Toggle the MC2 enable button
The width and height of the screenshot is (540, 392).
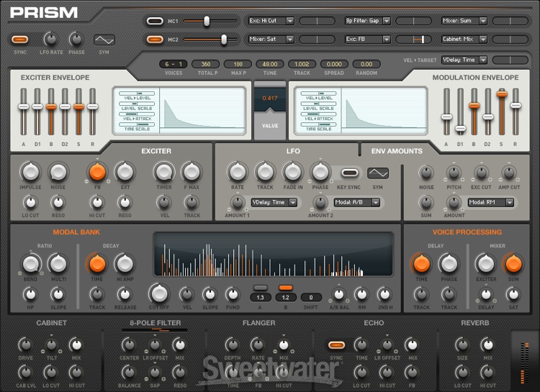(155, 40)
